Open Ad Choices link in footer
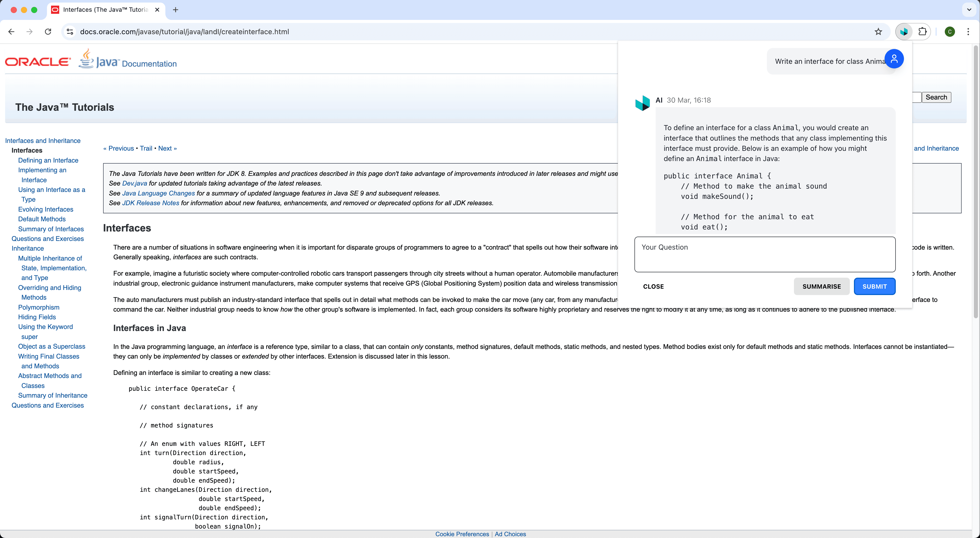Screen dimensions: 980x538 [510, 534]
